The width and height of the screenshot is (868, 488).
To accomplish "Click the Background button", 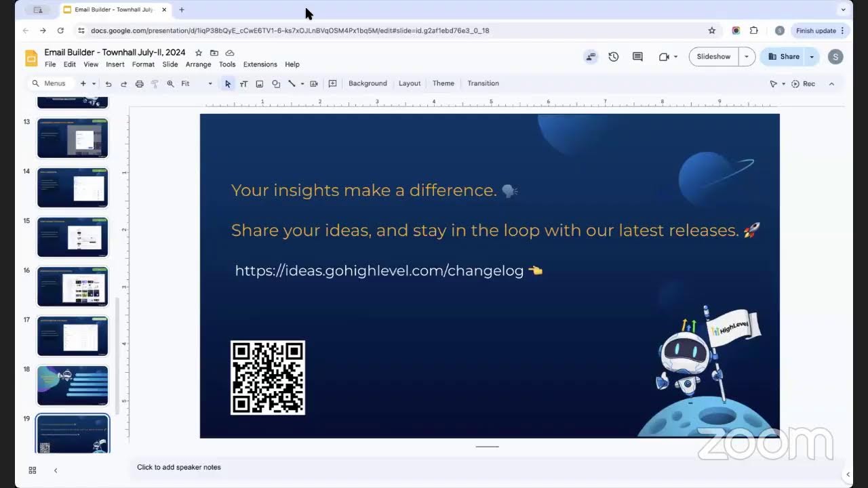I will pyautogui.click(x=368, y=84).
